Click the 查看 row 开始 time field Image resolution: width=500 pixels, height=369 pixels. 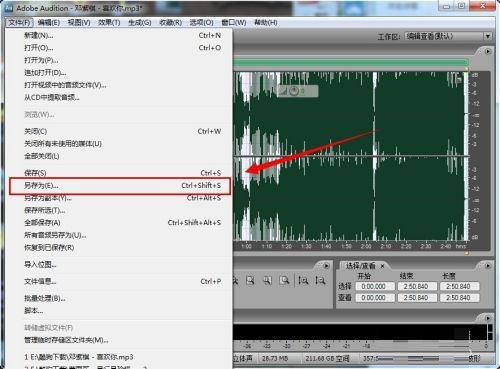[x=374, y=298]
